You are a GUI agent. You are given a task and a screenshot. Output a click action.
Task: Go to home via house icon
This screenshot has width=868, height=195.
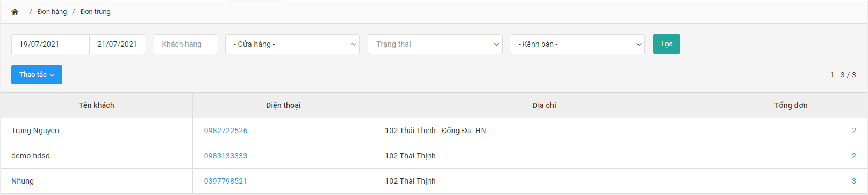pyautogui.click(x=15, y=12)
